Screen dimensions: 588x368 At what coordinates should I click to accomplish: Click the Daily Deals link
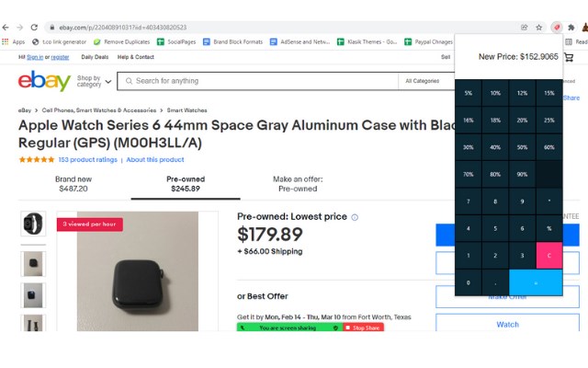[x=95, y=57]
